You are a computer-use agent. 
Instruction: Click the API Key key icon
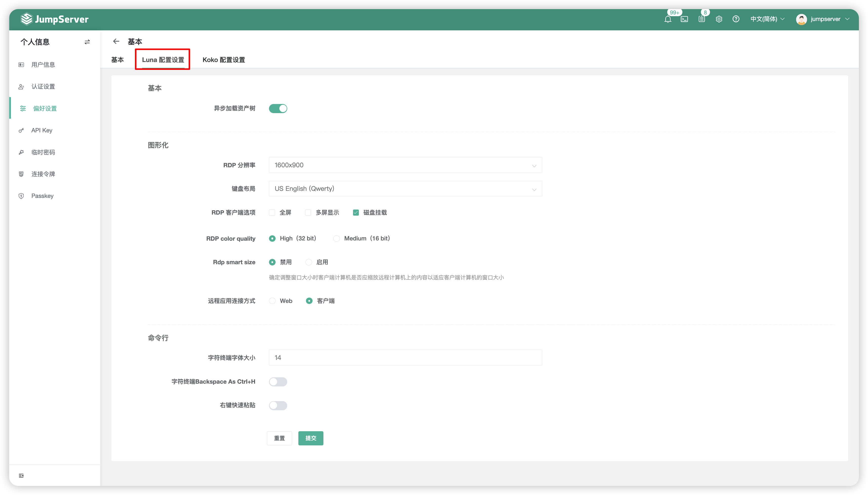(x=21, y=130)
